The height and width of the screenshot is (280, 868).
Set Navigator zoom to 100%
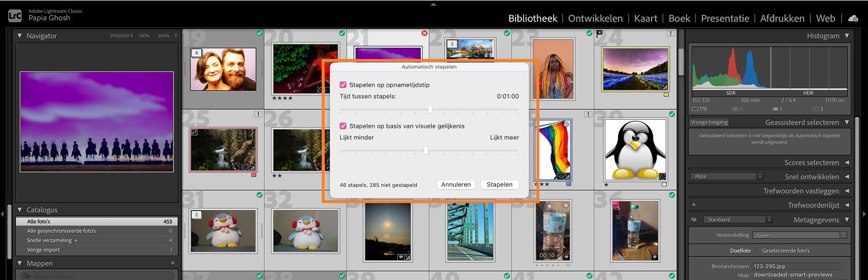pos(144,36)
